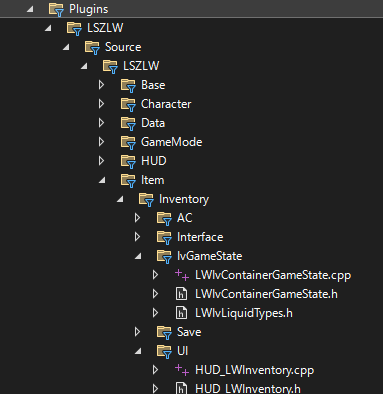The image size is (383, 394).
Task: Expand HUD_LWInventory.h node arrow
Action: (x=156, y=389)
